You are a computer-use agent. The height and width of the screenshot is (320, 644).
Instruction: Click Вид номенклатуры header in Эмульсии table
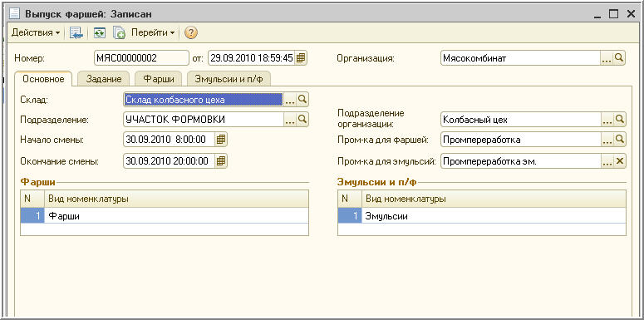[x=494, y=199]
